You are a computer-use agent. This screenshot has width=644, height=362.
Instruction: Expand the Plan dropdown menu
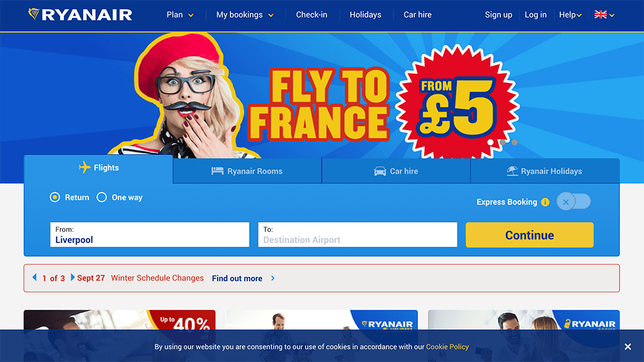coord(180,15)
